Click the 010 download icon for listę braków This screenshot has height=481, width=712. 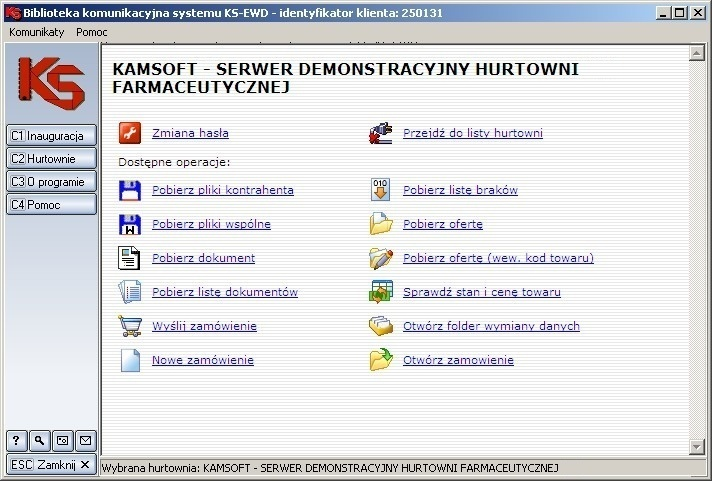click(380, 190)
